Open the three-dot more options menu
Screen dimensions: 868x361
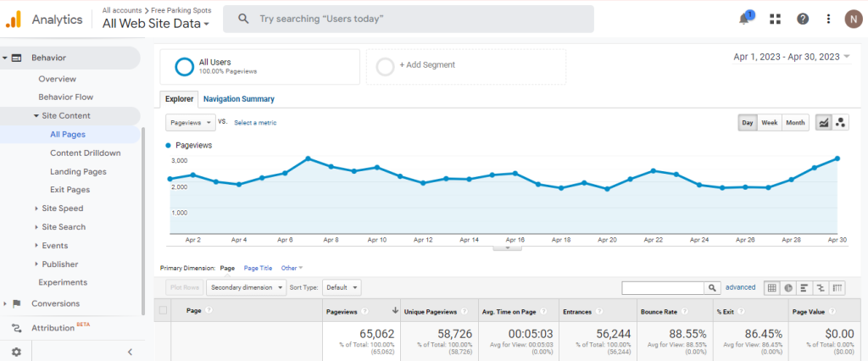tap(828, 19)
